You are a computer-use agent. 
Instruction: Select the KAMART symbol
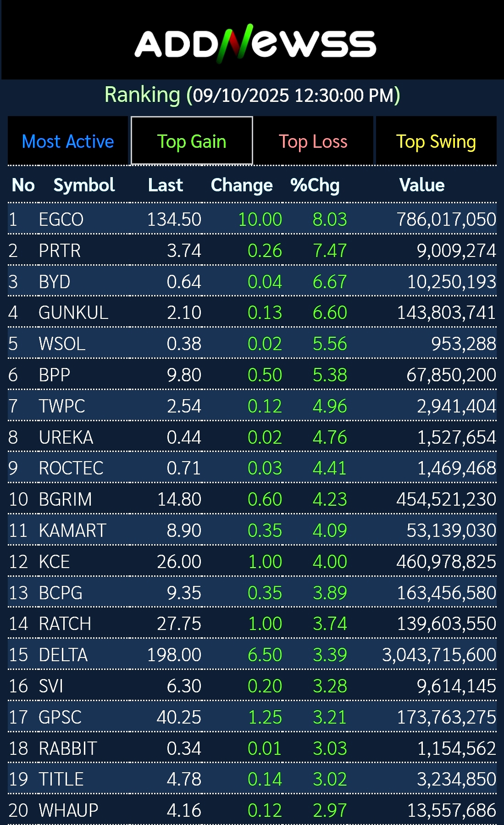72,530
